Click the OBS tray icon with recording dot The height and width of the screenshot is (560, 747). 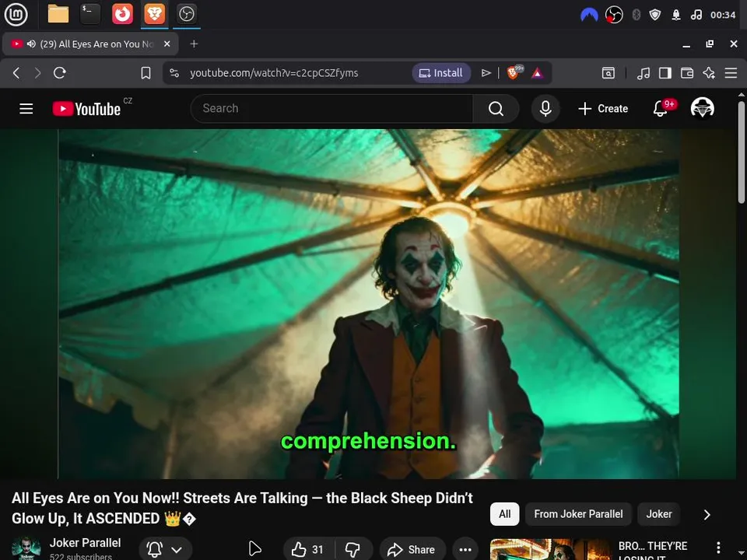[x=614, y=15]
